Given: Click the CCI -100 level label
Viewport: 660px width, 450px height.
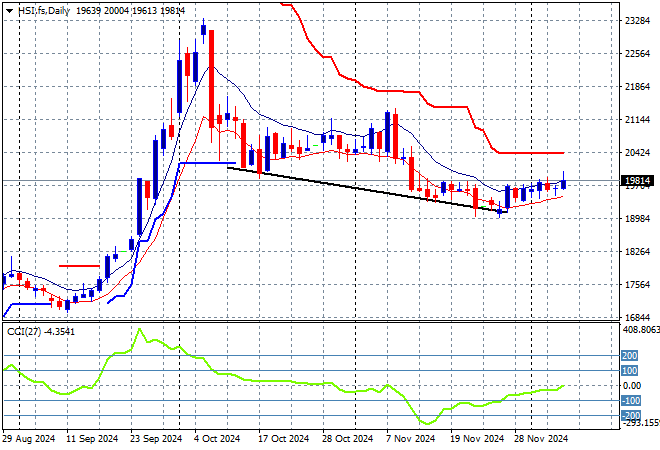Looking at the screenshot, I should pyautogui.click(x=631, y=400).
